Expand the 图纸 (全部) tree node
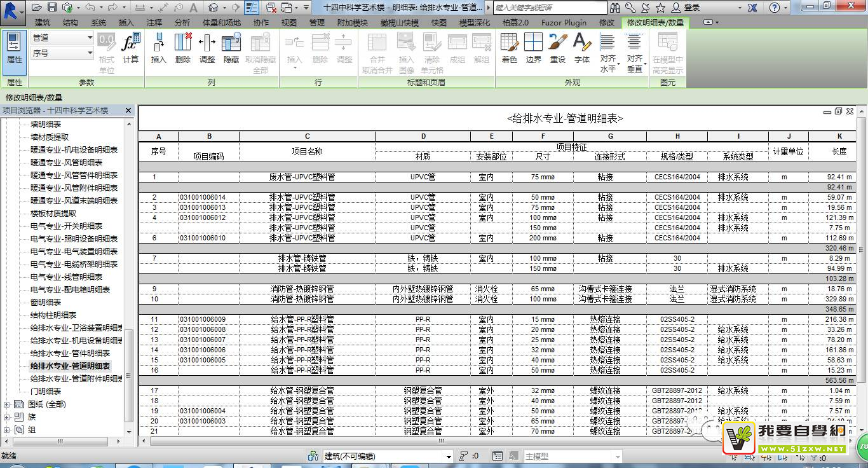 [x=8, y=404]
